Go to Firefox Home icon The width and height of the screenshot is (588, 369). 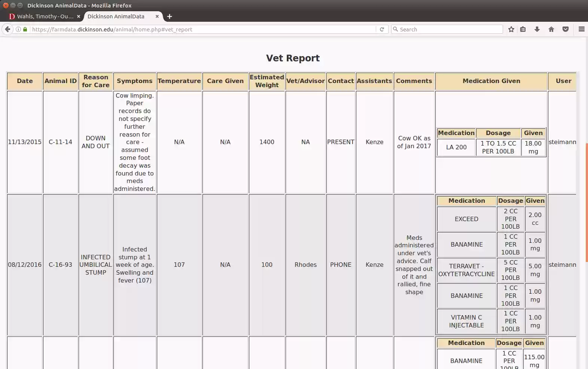pyautogui.click(x=551, y=29)
